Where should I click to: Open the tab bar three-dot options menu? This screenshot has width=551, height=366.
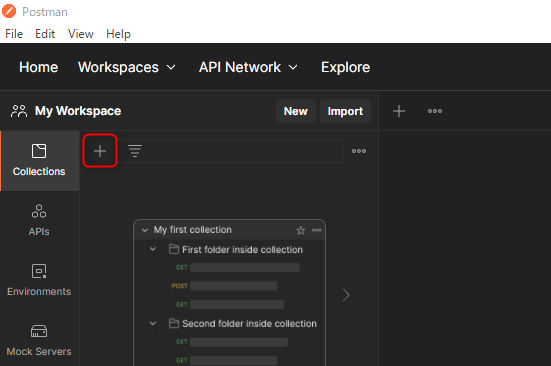click(x=435, y=111)
